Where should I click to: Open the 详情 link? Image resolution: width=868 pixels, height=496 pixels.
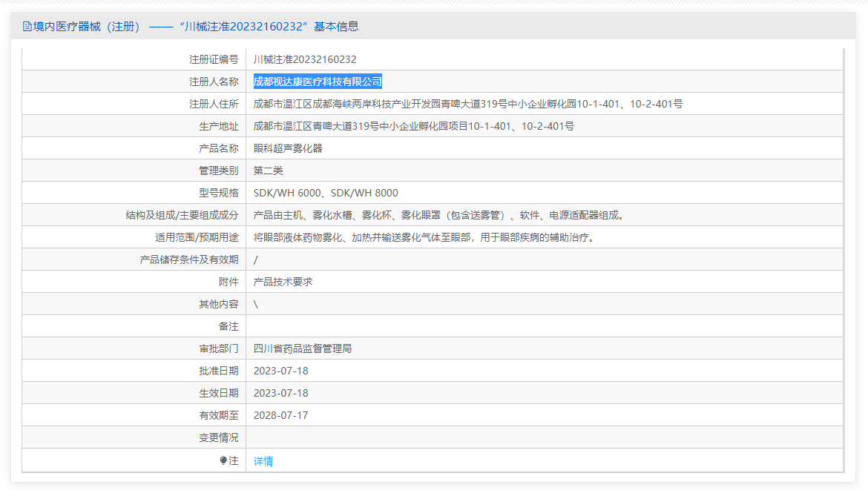pyautogui.click(x=263, y=461)
